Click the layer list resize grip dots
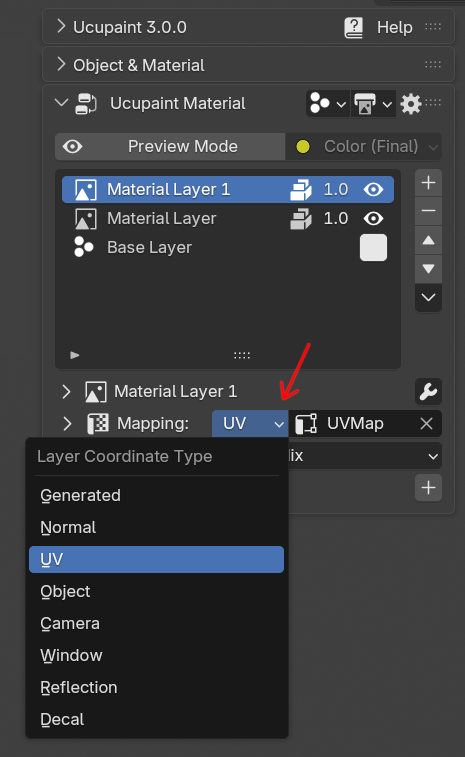 pyautogui.click(x=242, y=355)
